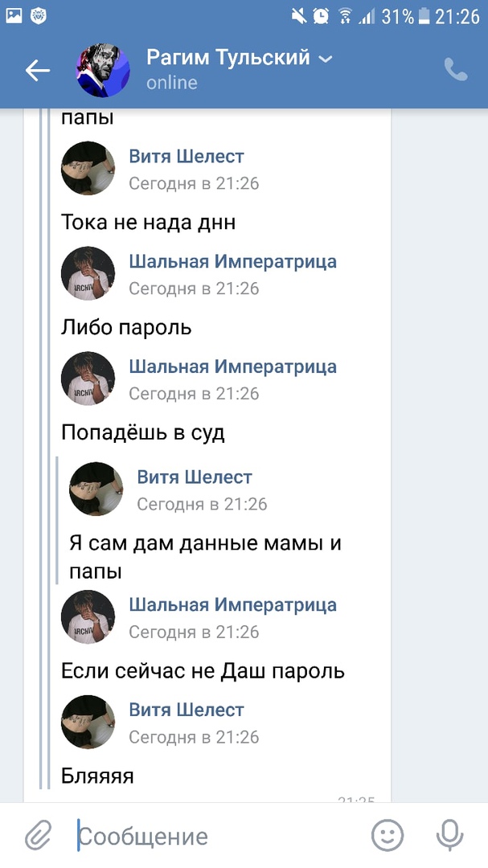Open the header profile avatar of Рагим
The height and width of the screenshot is (868, 488).
(x=103, y=71)
